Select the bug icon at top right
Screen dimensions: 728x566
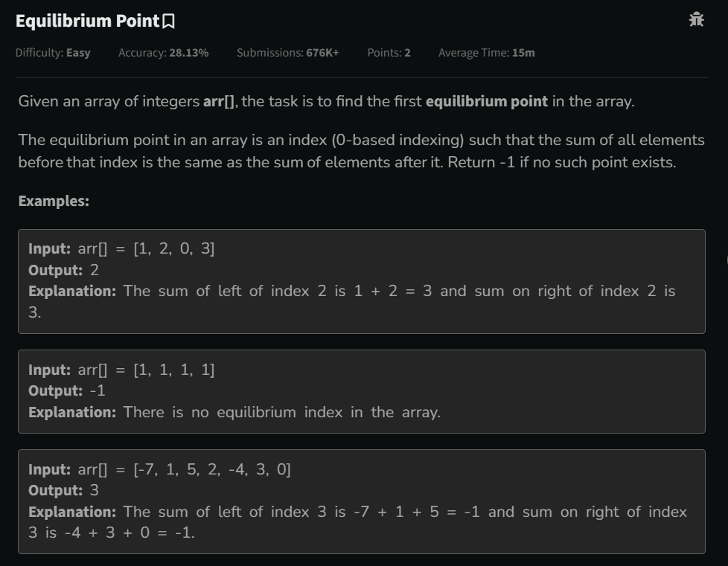(696, 20)
